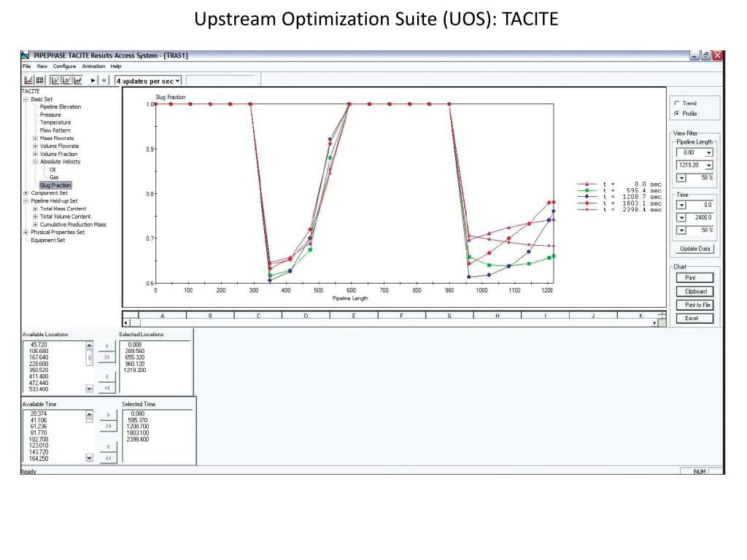
Task: Expand the Component Set node
Action: tap(26, 192)
